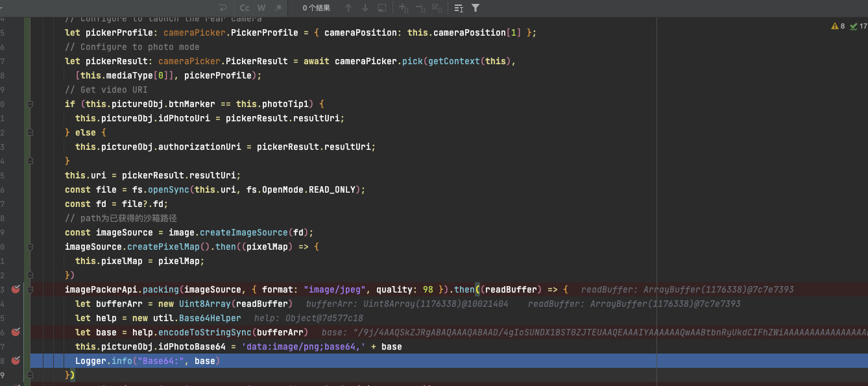Remove breakpoint on encodeToStringSync line
This screenshot has width=868, height=386.
click(x=16, y=332)
